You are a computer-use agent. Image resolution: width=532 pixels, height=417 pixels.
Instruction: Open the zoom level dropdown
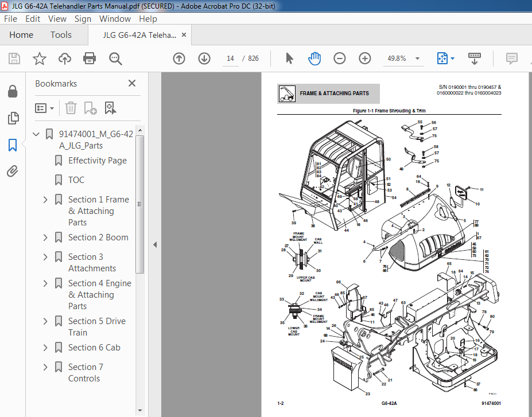tap(417, 59)
